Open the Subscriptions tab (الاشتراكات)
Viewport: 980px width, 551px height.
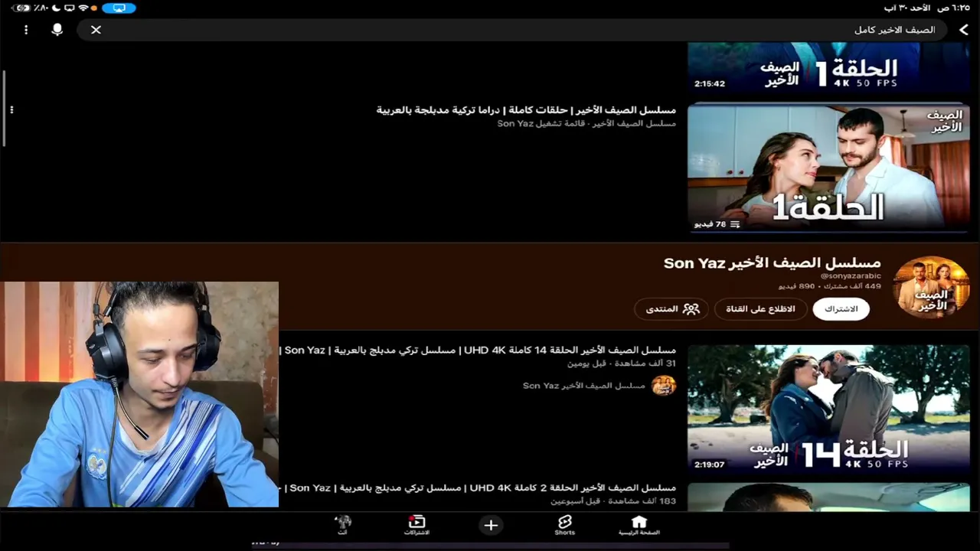click(416, 525)
